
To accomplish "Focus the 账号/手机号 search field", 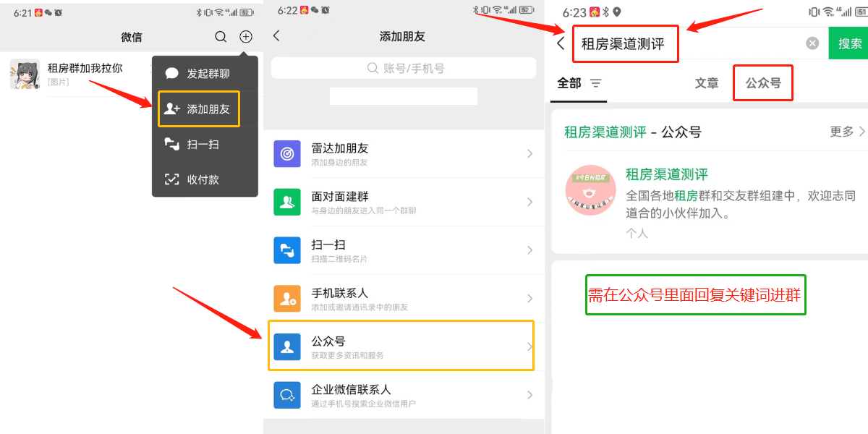I will point(404,68).
